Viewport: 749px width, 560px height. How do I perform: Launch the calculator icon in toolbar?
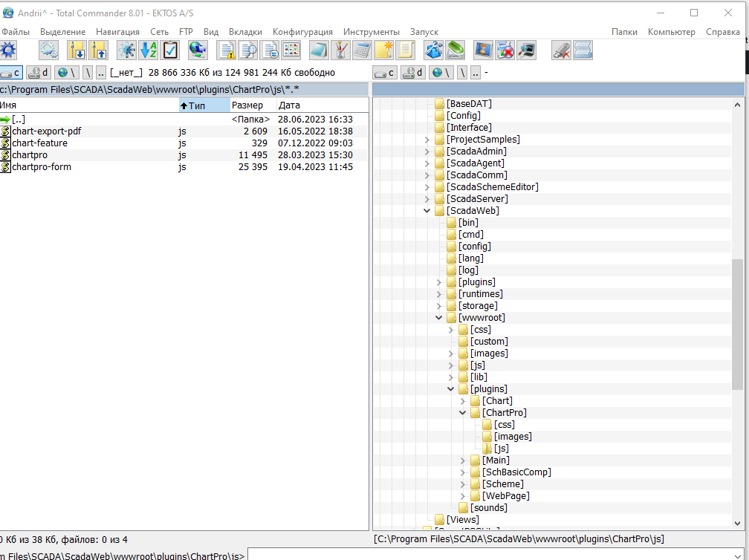tap(362, 50)
